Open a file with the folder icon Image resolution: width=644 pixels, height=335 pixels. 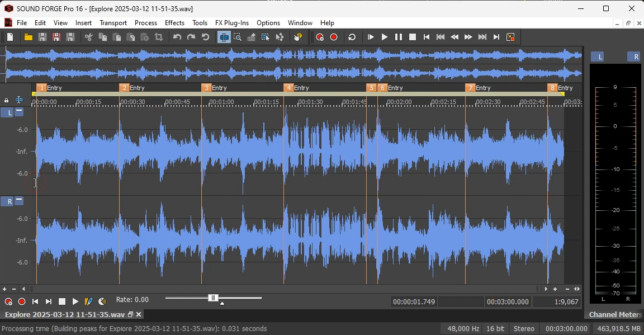(28, 37)
